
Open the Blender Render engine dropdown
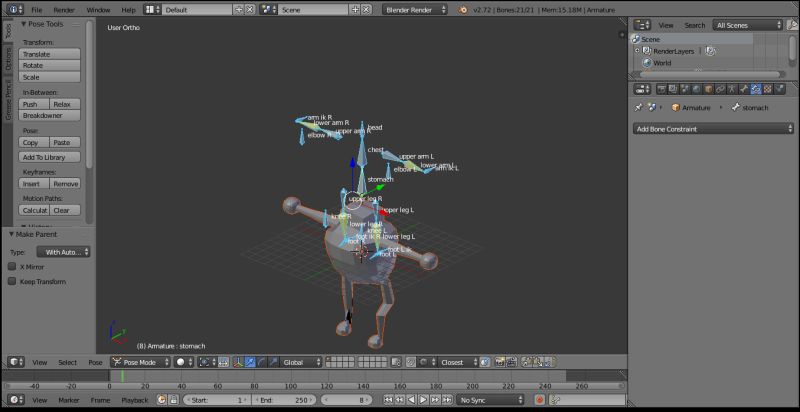coord(415,10)
